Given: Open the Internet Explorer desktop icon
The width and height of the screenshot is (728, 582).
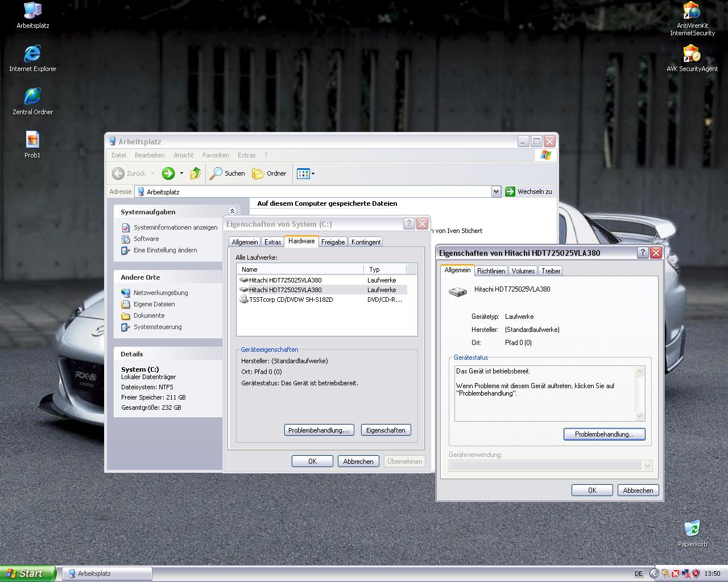Looking at the screenshot, I should coord(32,59).
